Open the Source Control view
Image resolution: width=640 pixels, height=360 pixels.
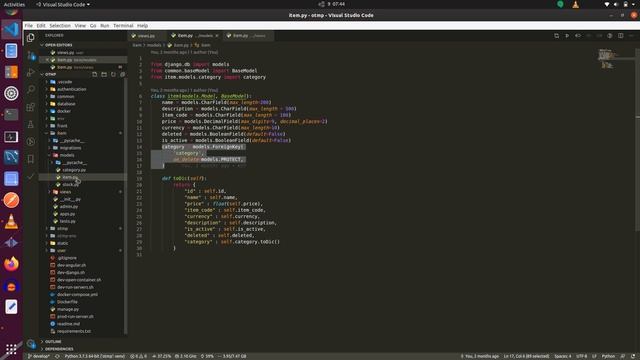tap(31, 55)
